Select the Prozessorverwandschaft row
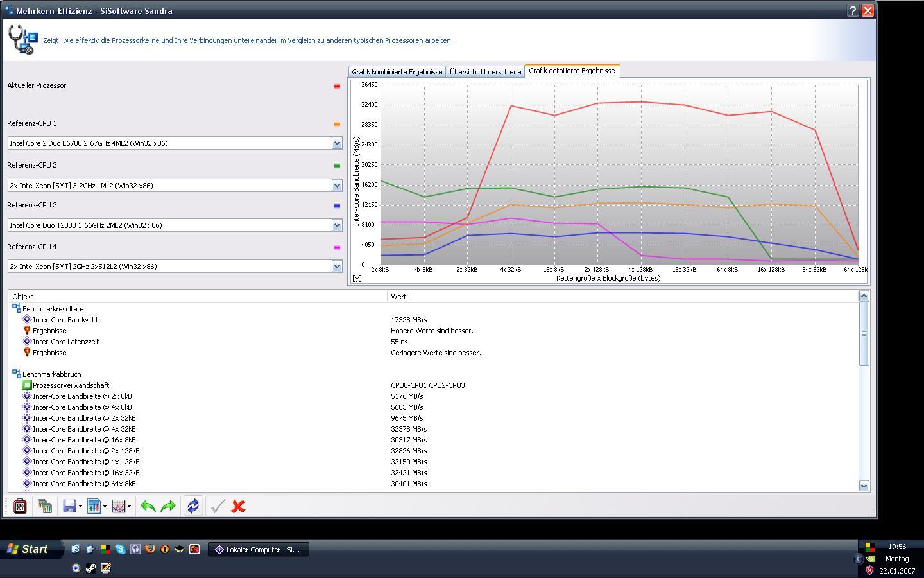 433,385
